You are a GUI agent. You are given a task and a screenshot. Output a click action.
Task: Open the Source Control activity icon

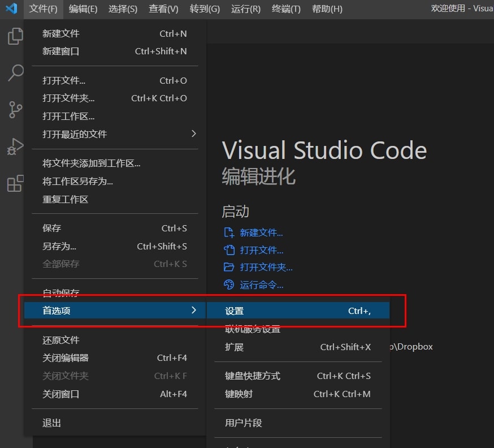point(15,110)
